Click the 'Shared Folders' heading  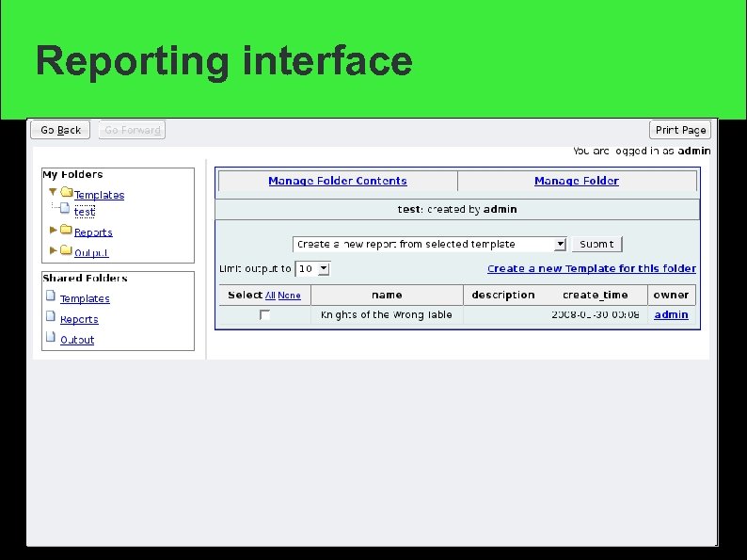85,278
